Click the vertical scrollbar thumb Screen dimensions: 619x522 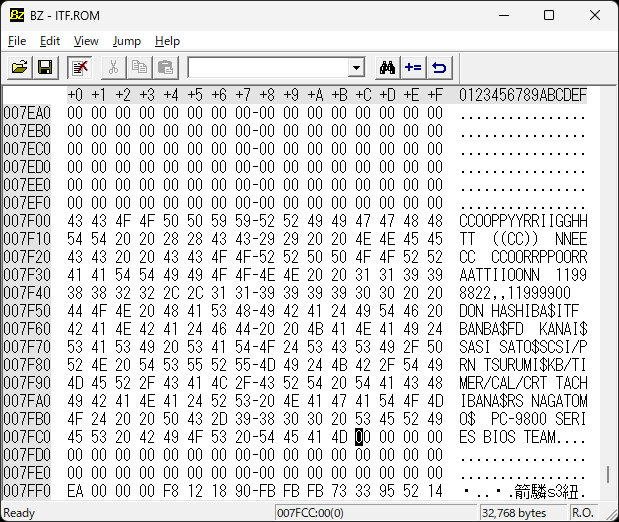click(x=608, y=474)
